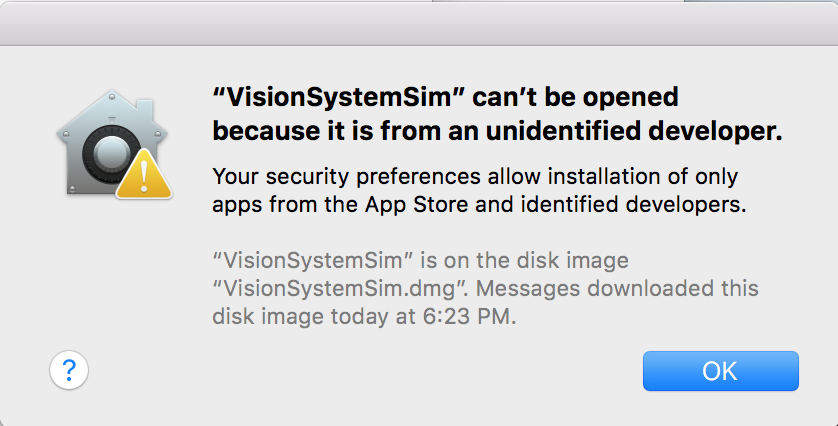Screen dimensions: 838x426
Task: Click the "VisionSystemSim.dmg" file name text
Action: point(341,289)
